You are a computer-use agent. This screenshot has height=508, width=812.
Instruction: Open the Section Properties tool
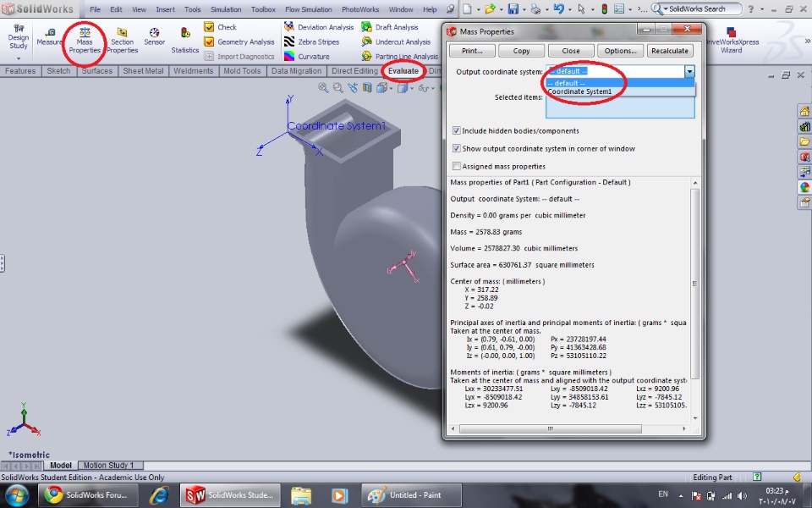[x=122, y=41]
